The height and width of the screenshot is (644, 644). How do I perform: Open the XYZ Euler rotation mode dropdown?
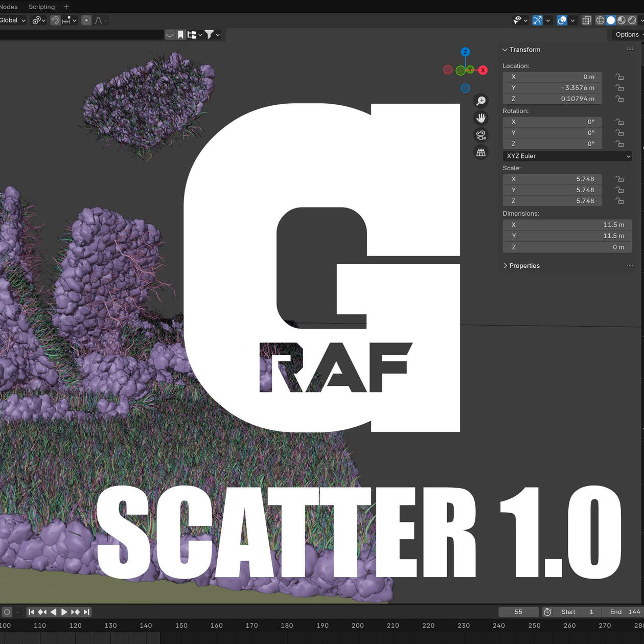coord(567,156)
